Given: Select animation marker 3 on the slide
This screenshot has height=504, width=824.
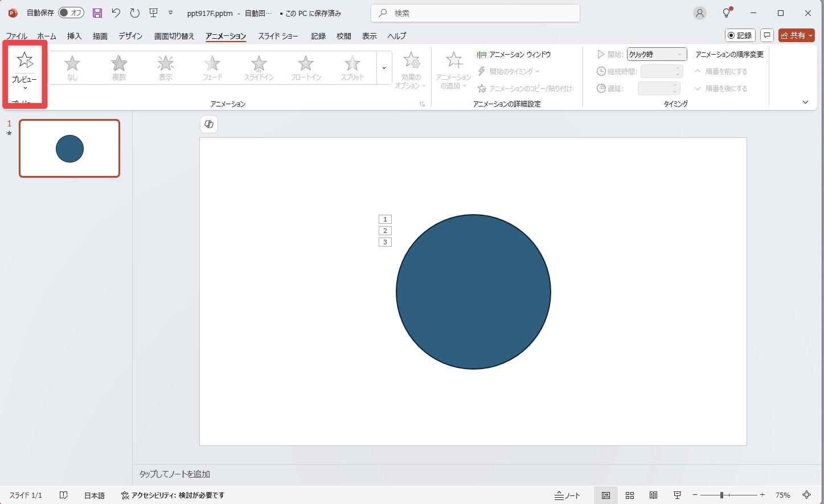Looking at the screenshot, I should coord(385,242).
